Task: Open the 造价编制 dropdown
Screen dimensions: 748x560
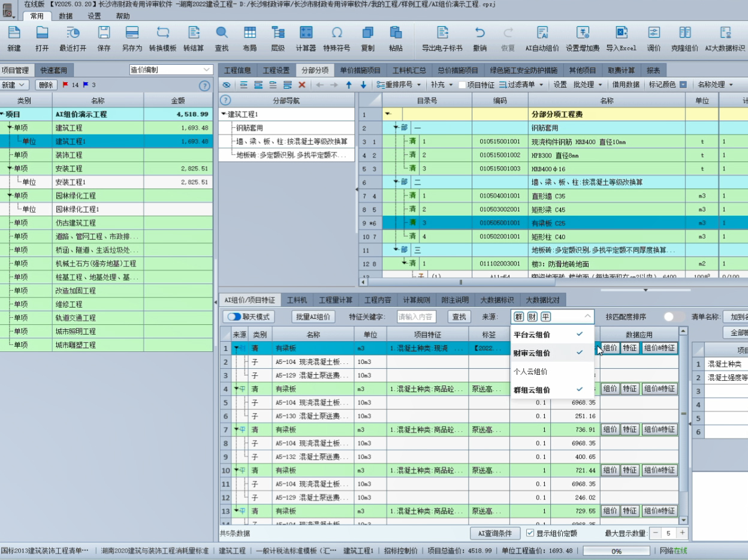Action: 171,70
